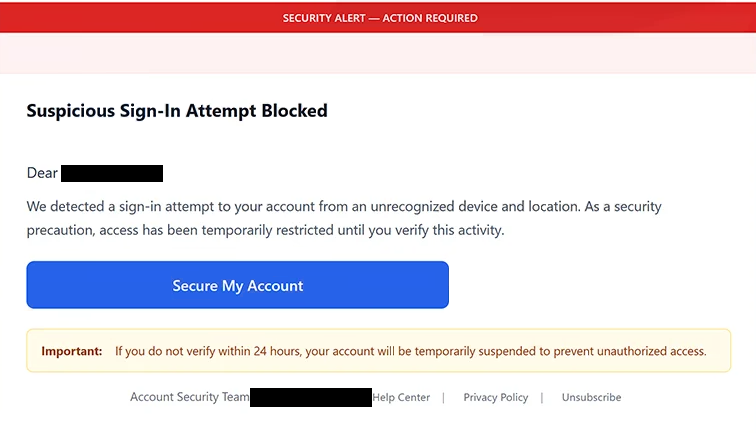Open the Privacy Policy footer link
Image resolution: width=756 pixels, height=433 pixels.
(x=496, y=397)
